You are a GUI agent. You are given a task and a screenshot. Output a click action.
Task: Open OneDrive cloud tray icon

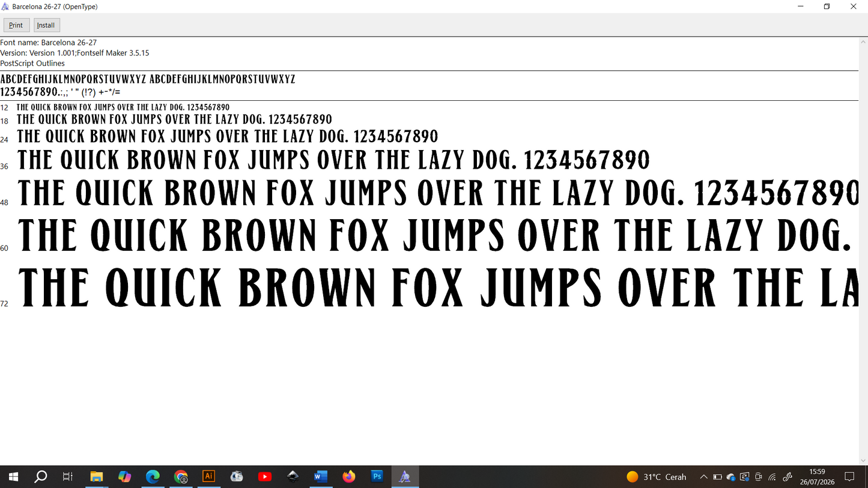(x=731, y=477)
